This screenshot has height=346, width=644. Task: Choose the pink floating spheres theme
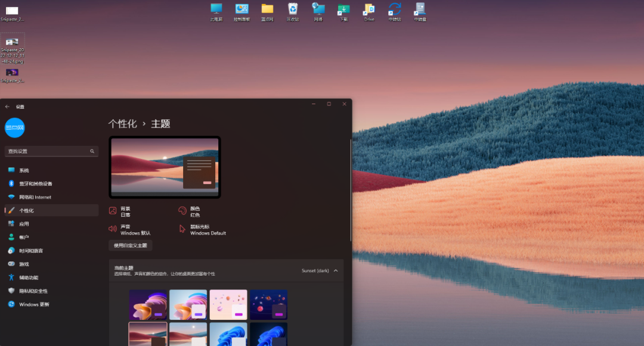tap(228, 304)
